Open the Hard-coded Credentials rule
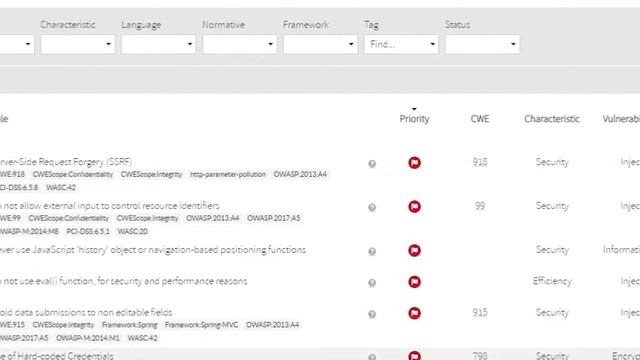 (57, 356)
